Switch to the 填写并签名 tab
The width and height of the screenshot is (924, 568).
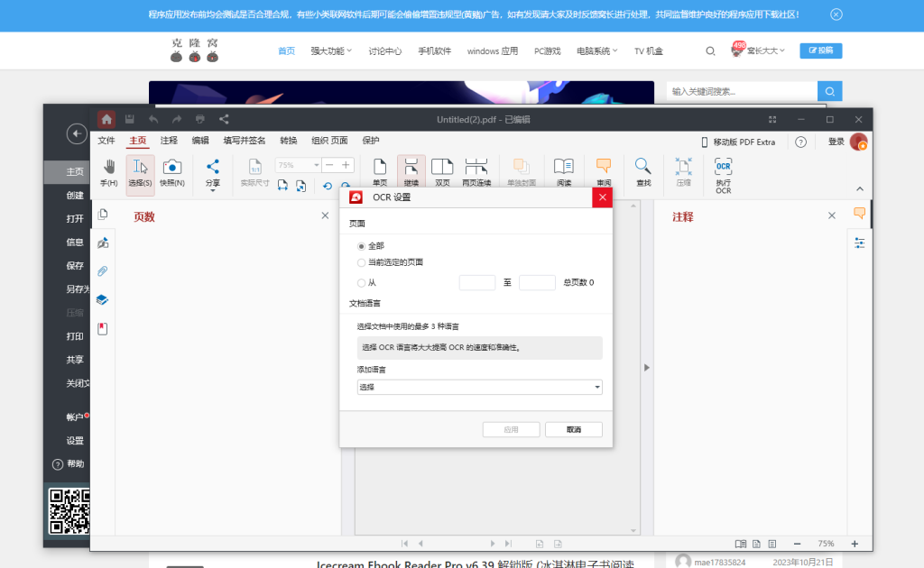pos(244,141)
